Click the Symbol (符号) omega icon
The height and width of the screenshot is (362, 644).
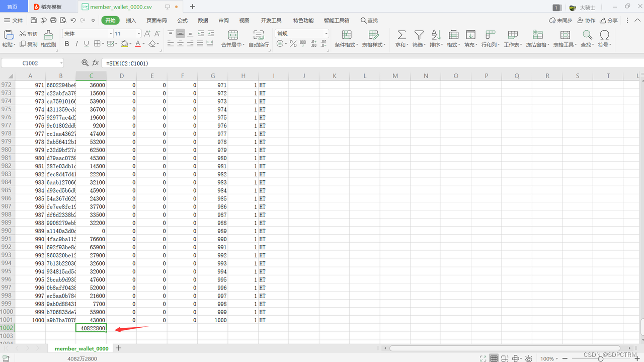click(604, 35)
